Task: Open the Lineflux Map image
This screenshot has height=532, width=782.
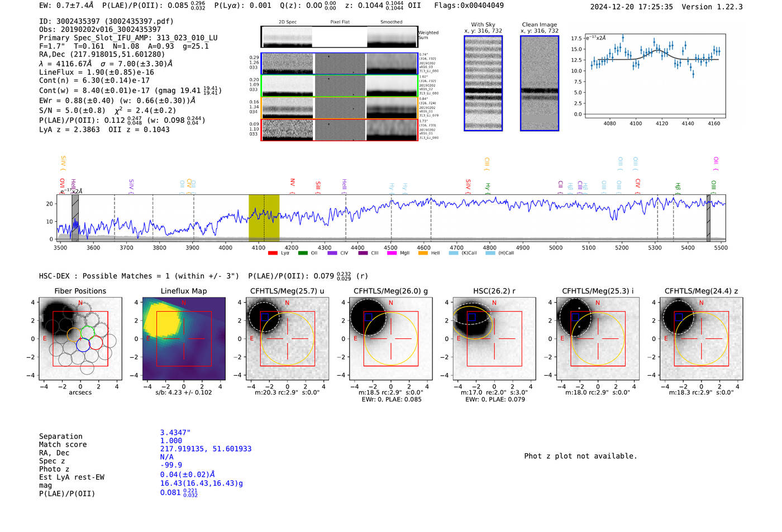Action: click(184, 338)
